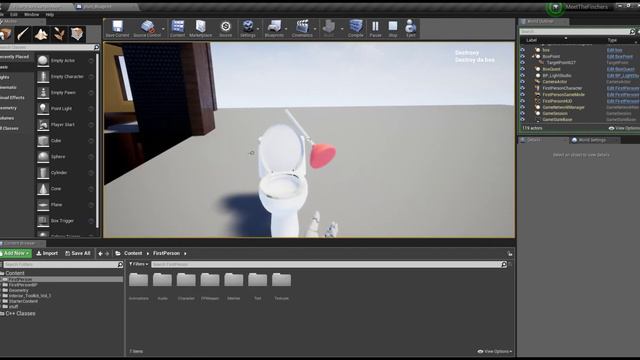Image resolution: width=640 pixels, height=360 pixels.
Task: Select the Geometry Editing mode icon
Action: 77,34
